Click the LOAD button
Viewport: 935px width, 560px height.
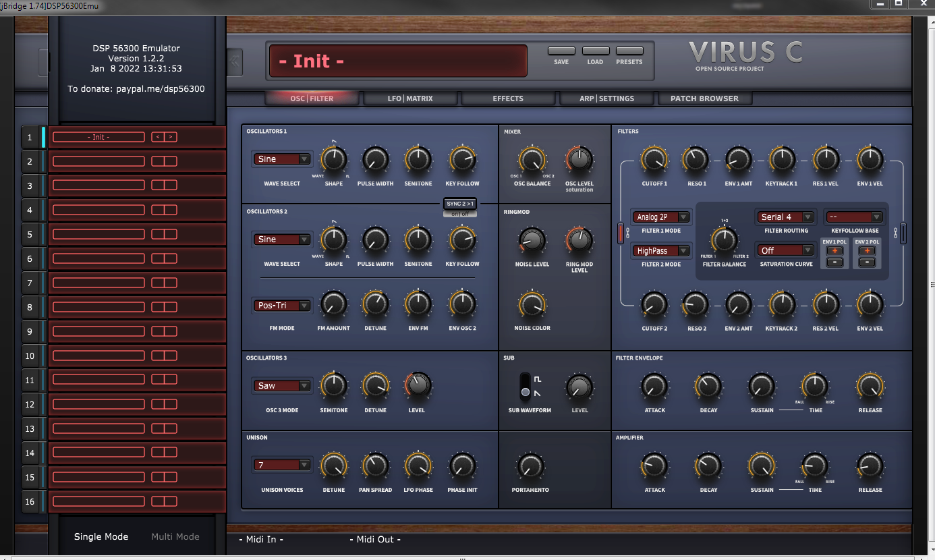[596, 51]
